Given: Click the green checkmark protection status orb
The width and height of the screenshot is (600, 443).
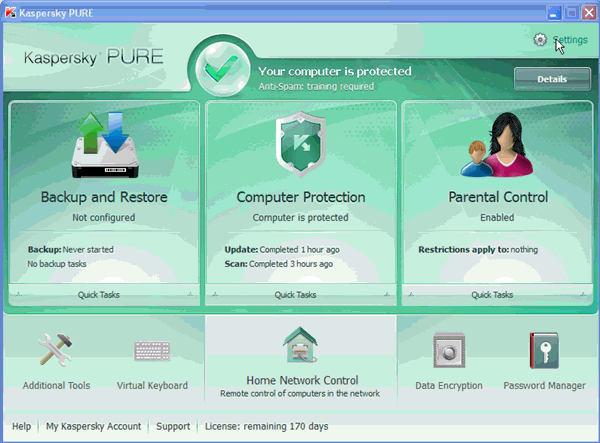Looking at the screenshot, I should click(223, 69).
